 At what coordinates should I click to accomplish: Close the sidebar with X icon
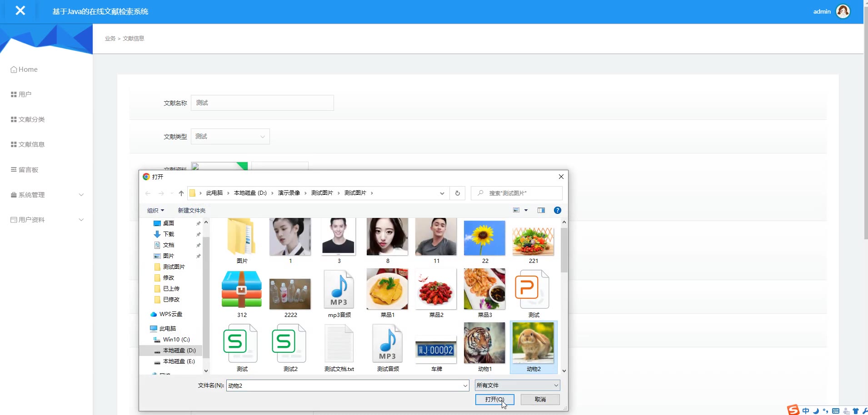click(20, 10)
